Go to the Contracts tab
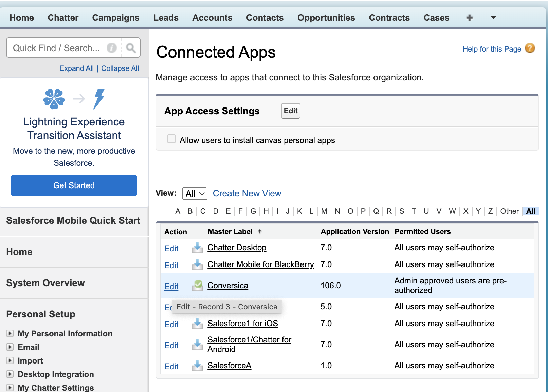548x392 pixels. tap(389, 18)
